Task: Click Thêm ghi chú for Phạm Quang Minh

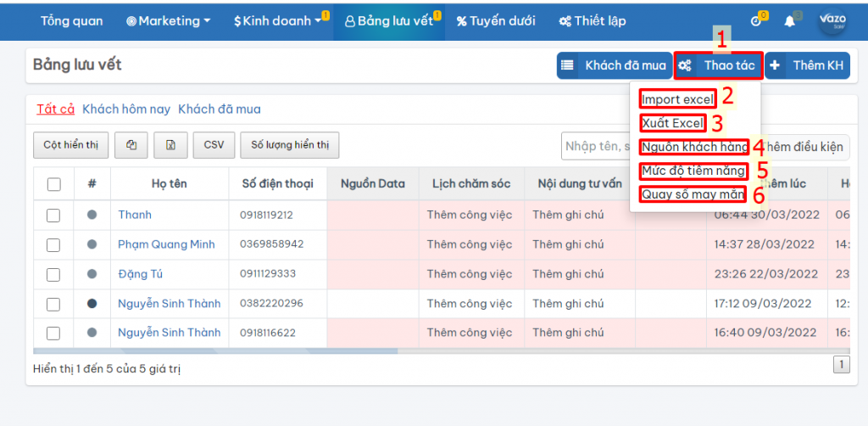Action: [x=568, y=244]
